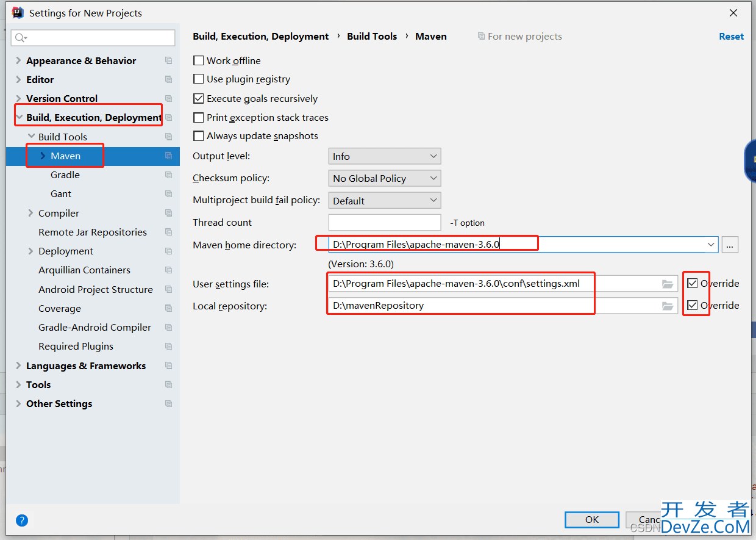
Task: Select Gradle in settings tree
Action: pos(65,175)
